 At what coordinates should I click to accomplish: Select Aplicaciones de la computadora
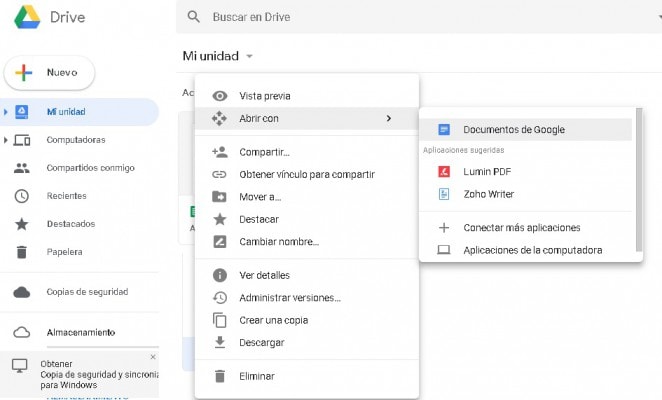(526, 250)
